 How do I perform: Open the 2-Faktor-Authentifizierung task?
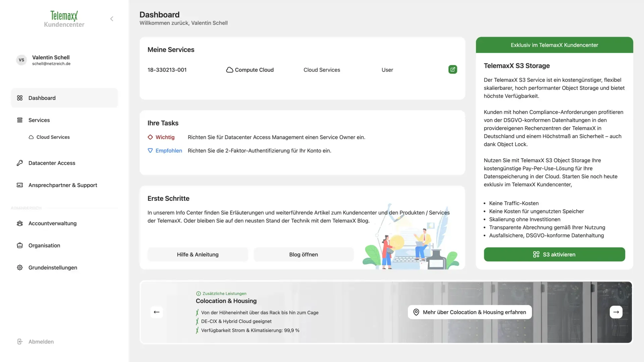point(259,150)
